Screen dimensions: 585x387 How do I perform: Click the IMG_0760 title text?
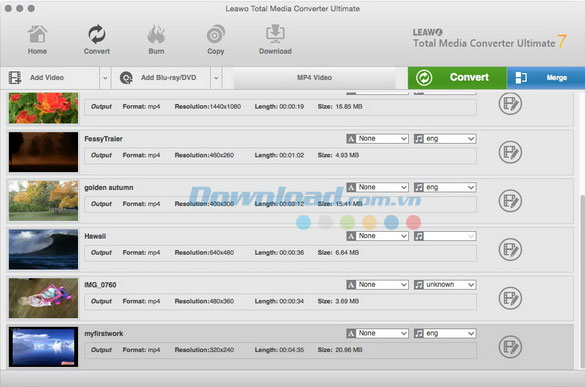100,285
